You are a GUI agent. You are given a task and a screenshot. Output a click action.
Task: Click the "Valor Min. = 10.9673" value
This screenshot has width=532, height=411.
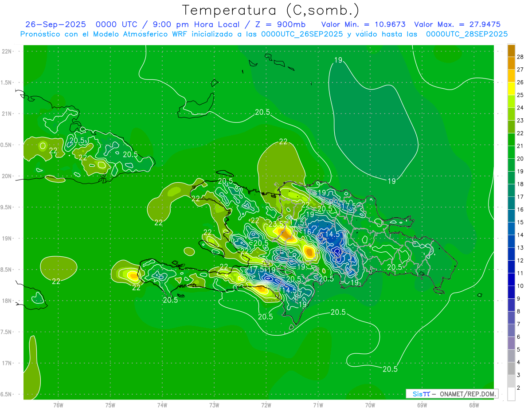(x=363, y=24)
